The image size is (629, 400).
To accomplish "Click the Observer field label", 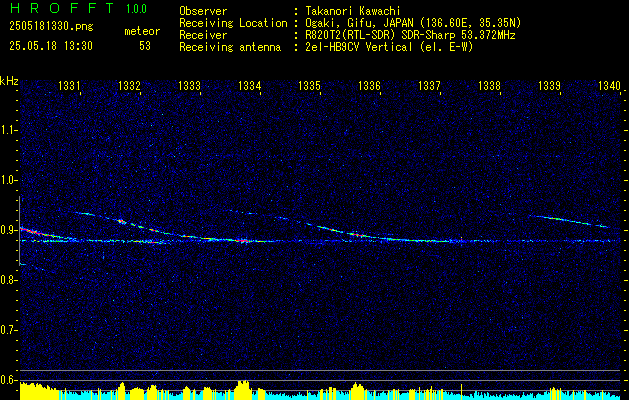I will (203, 11).
